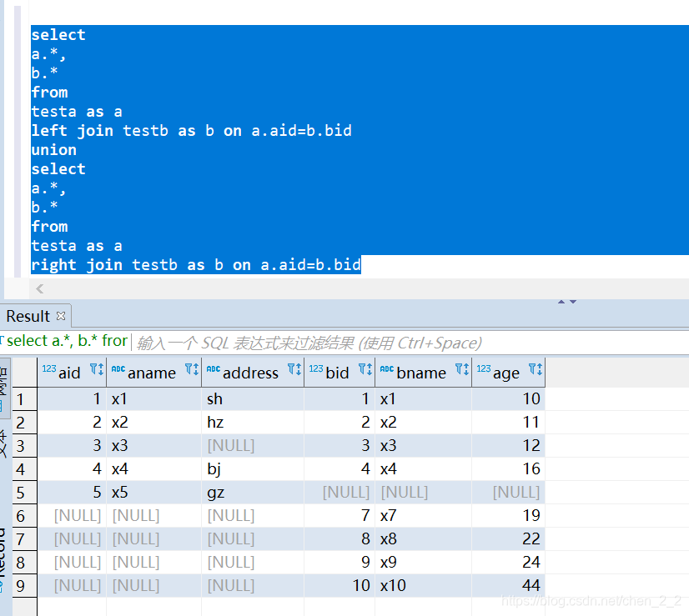Select the bname column header
The width and height of the screenshot is (689, 616).
coord(423,373)
